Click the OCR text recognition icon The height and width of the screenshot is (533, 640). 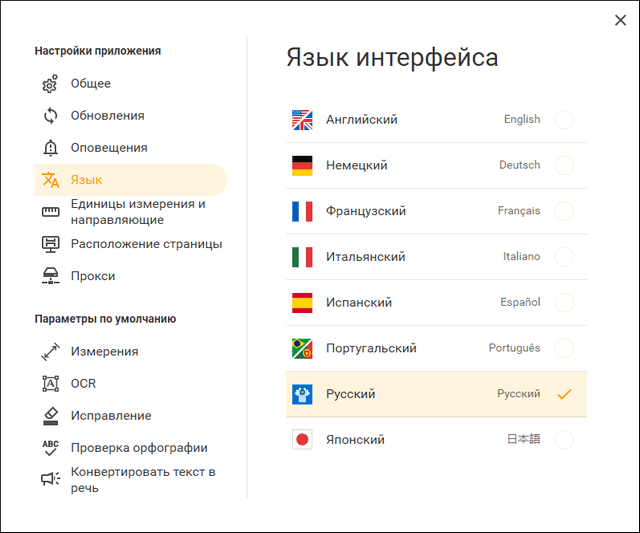50,383
